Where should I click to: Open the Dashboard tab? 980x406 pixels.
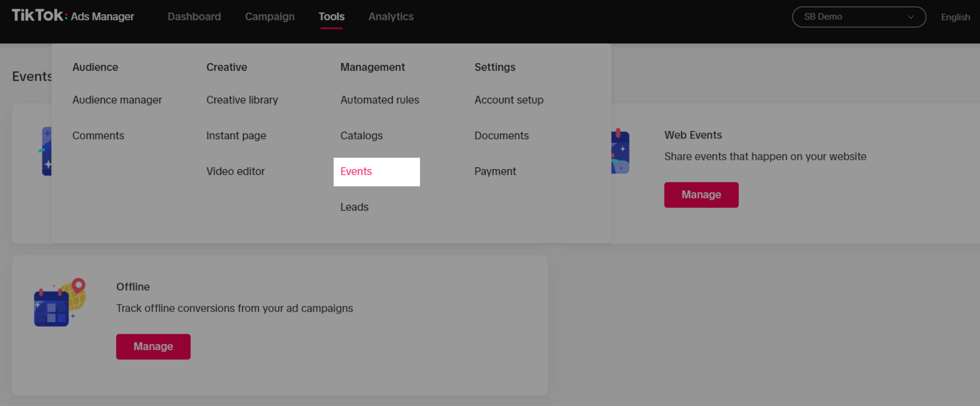(194, 17)
